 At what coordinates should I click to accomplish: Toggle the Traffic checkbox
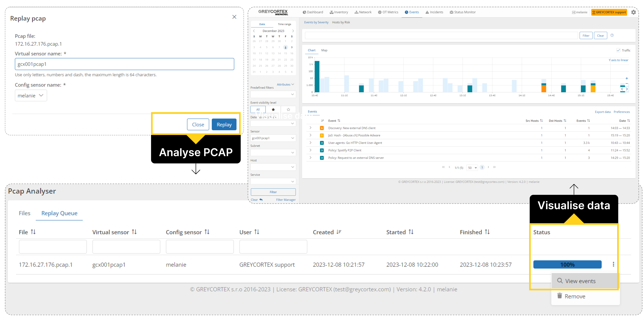tap(618, 50)
